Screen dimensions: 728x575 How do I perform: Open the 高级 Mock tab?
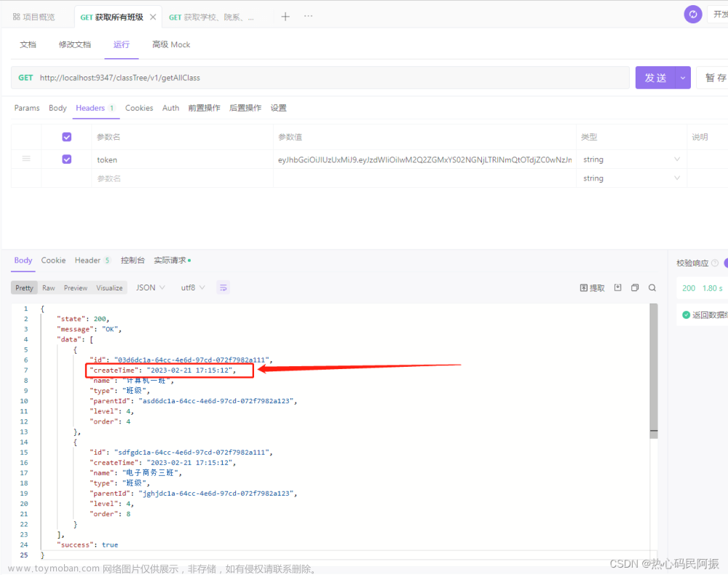[170, 44]
